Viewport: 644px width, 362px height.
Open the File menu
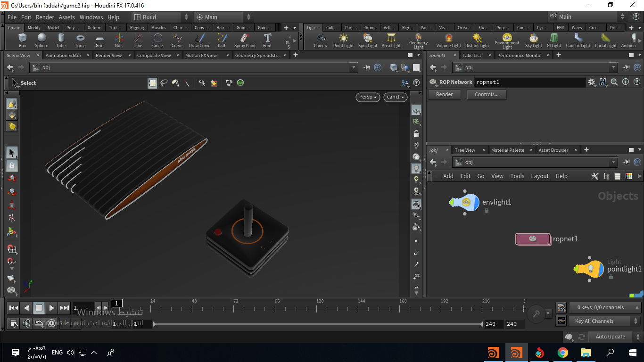[x=12, y=17]
